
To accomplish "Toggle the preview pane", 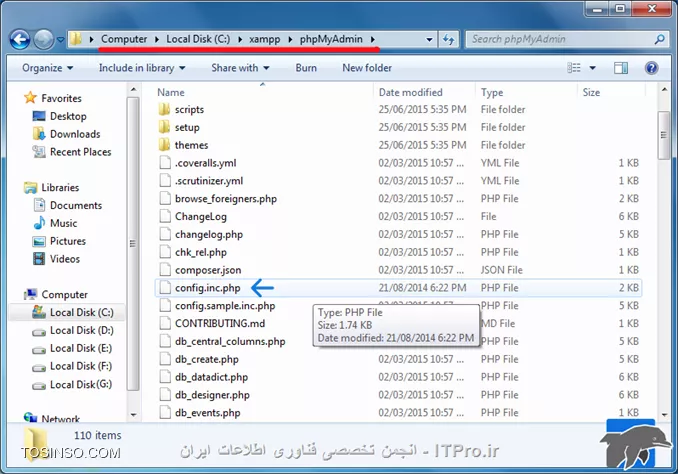I will click(620, 68).
